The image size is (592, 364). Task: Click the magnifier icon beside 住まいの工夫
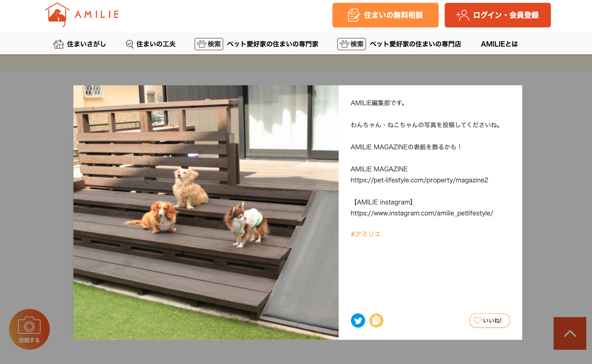click(130, 44)
